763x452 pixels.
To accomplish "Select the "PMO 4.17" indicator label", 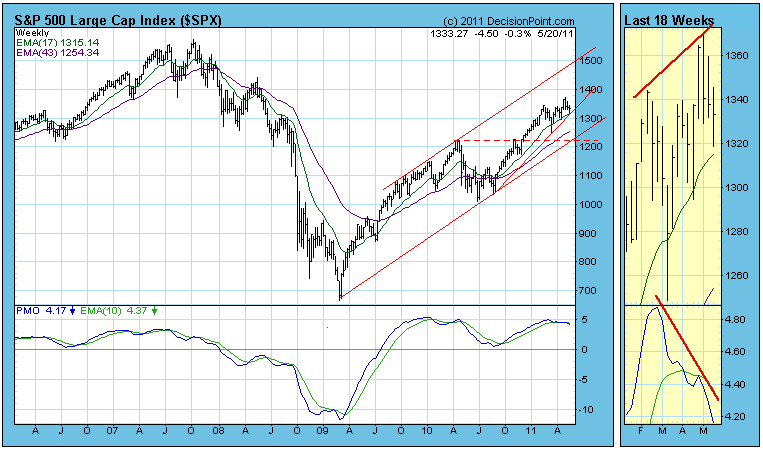I will (x=41, y=310).
